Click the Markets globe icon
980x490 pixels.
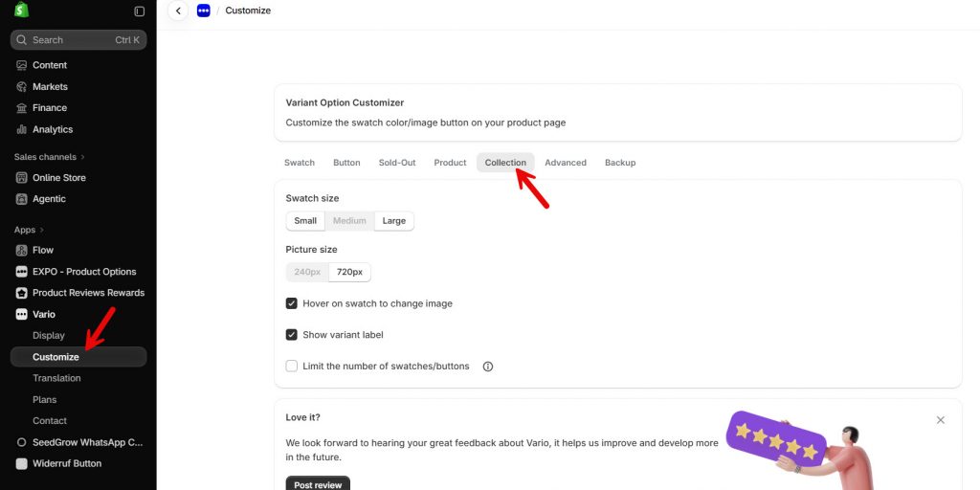[x=22, y=86]
